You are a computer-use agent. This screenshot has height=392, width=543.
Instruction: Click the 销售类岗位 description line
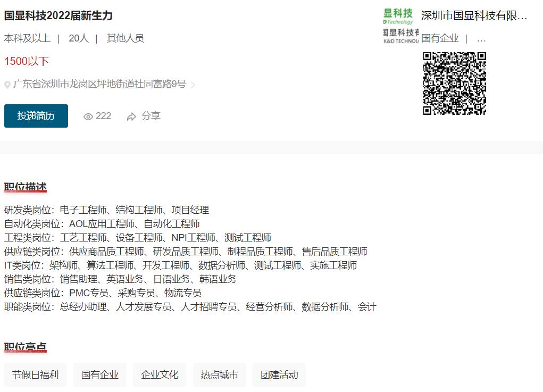(x=121, y=279)
